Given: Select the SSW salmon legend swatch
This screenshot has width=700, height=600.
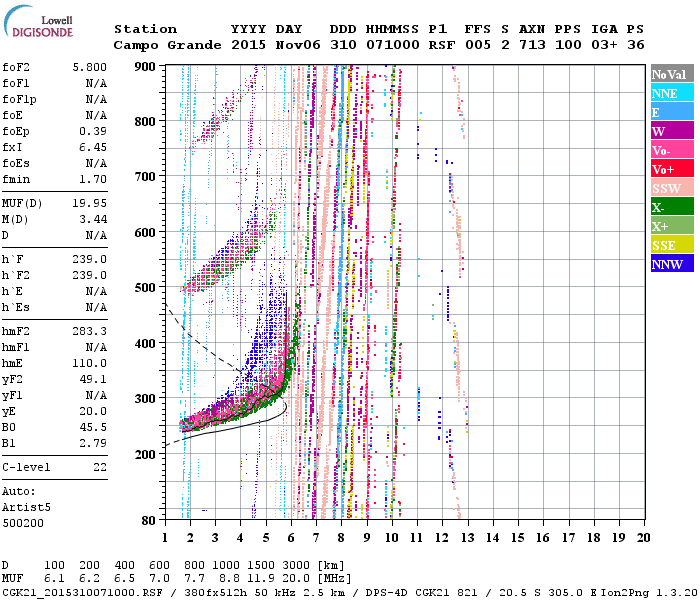Looking at the screenshot, I should pos(672,188).
